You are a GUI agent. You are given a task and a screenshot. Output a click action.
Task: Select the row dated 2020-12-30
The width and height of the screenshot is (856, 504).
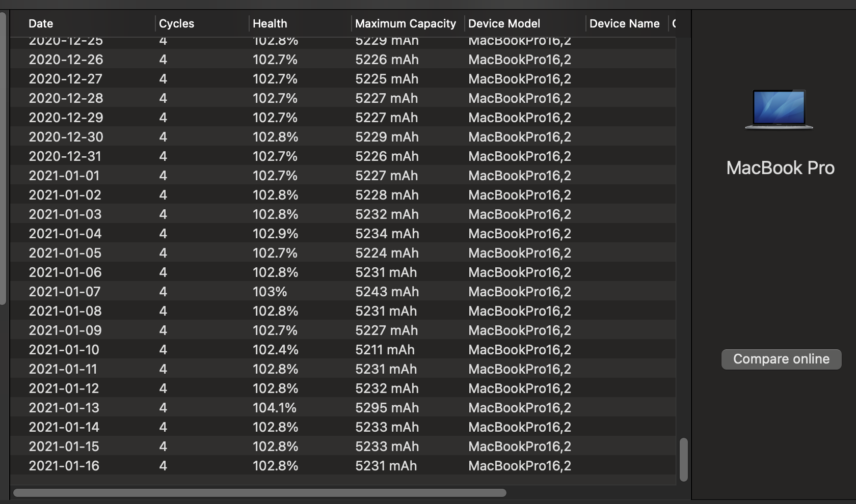pyautogui.click(x=343, y=137)
